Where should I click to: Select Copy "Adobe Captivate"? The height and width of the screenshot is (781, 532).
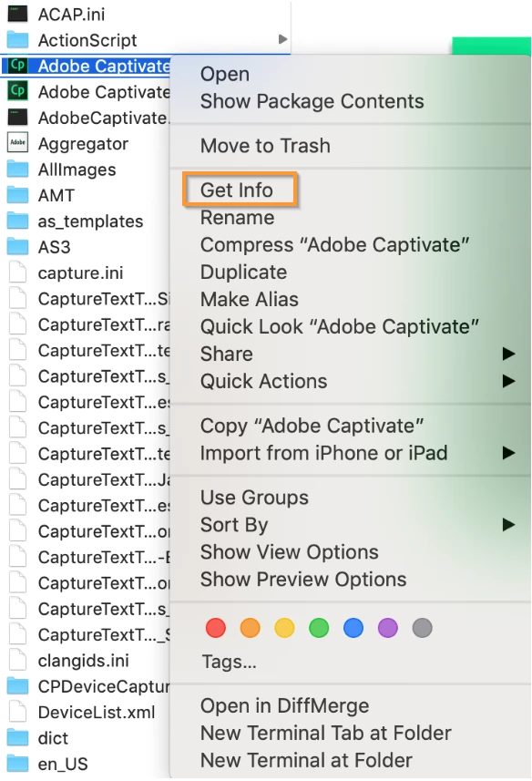coord(312,426)
